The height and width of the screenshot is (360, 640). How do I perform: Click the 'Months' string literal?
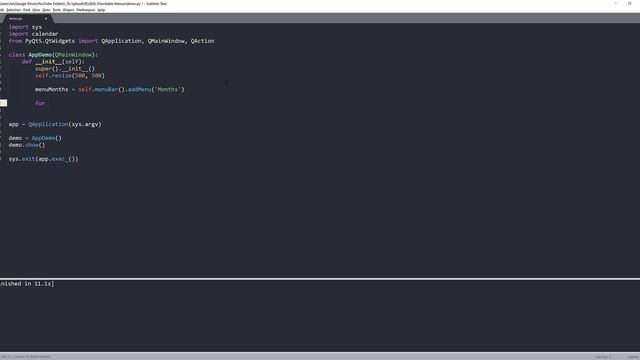coord(168,89)
